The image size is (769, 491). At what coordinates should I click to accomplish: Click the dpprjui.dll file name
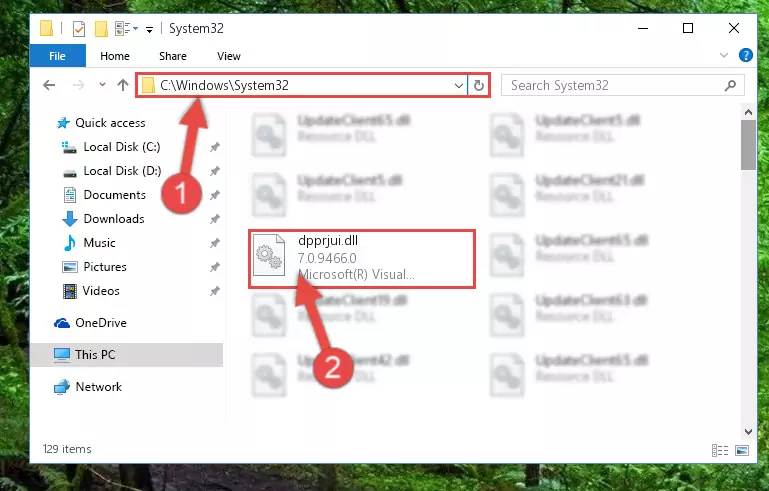[x=328, y=240]
